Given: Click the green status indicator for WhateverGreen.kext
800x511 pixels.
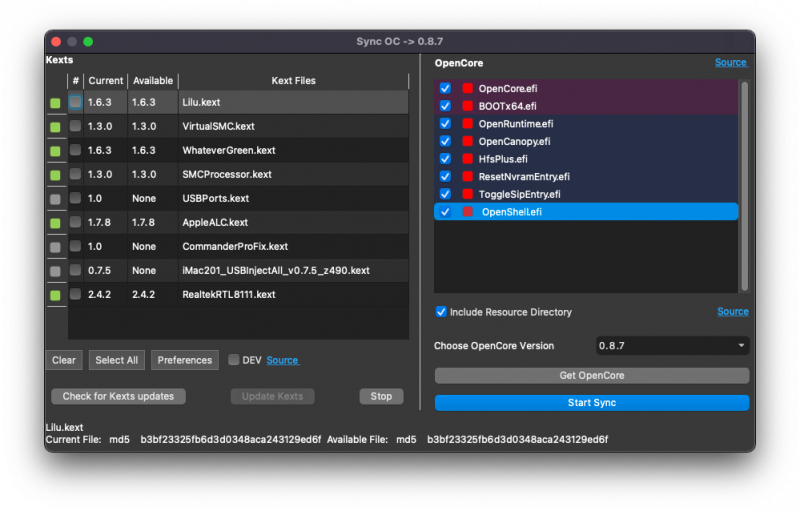Looking at the screenshot, I should tap(55, 151).
